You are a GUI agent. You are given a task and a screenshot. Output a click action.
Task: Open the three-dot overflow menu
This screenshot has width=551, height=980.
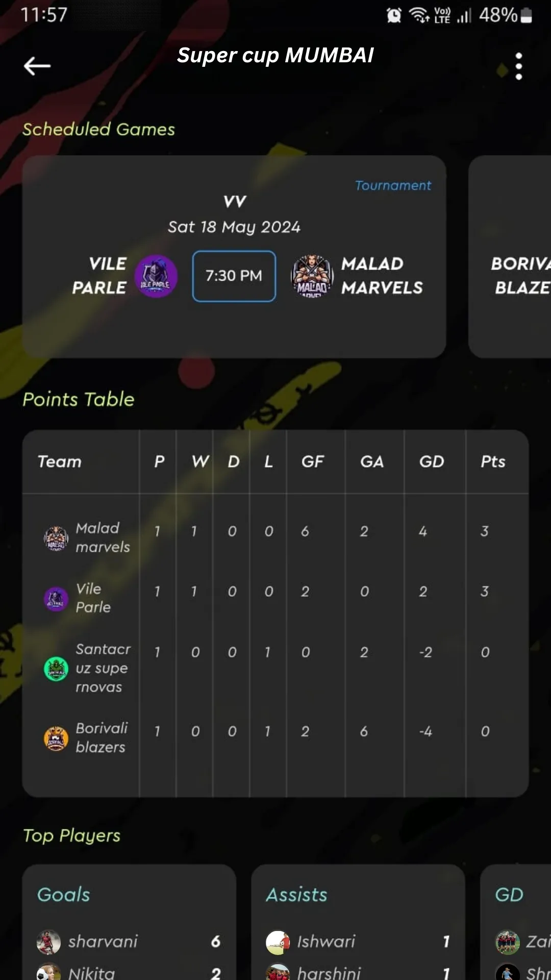[x=518, y=66]
